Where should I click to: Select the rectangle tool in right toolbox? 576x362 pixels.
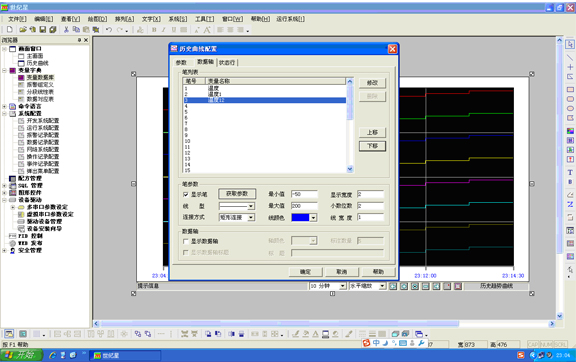570,89
